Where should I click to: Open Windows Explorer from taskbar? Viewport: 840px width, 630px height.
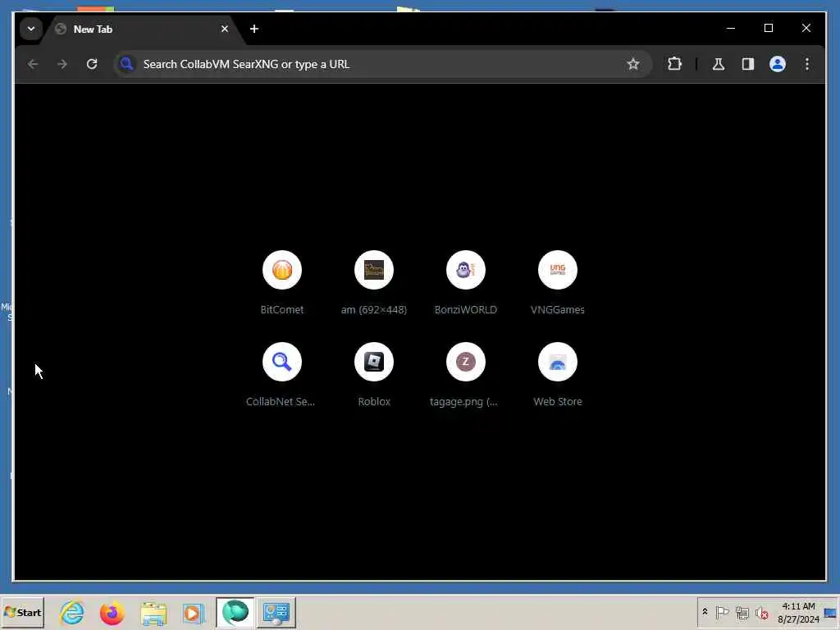153,613
